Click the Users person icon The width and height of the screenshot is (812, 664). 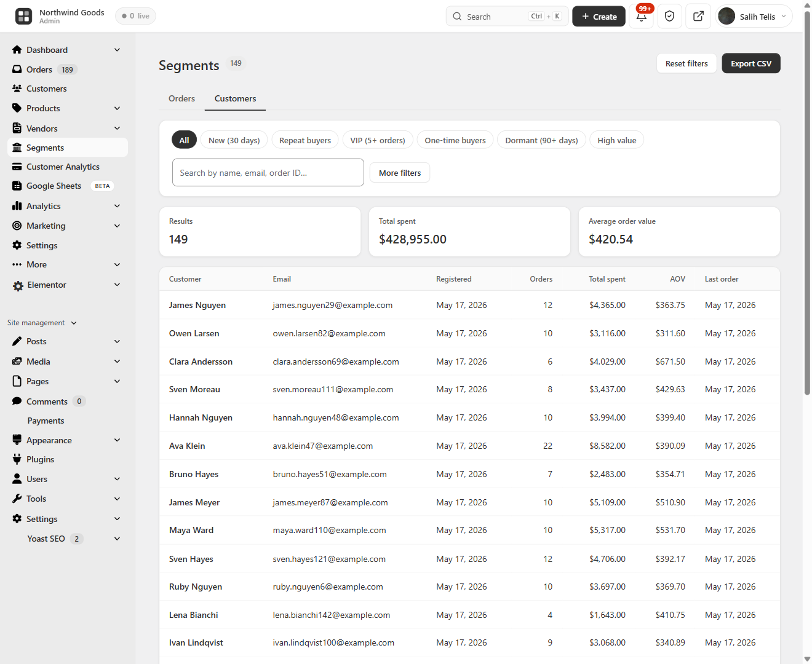[x=17, y=479]
